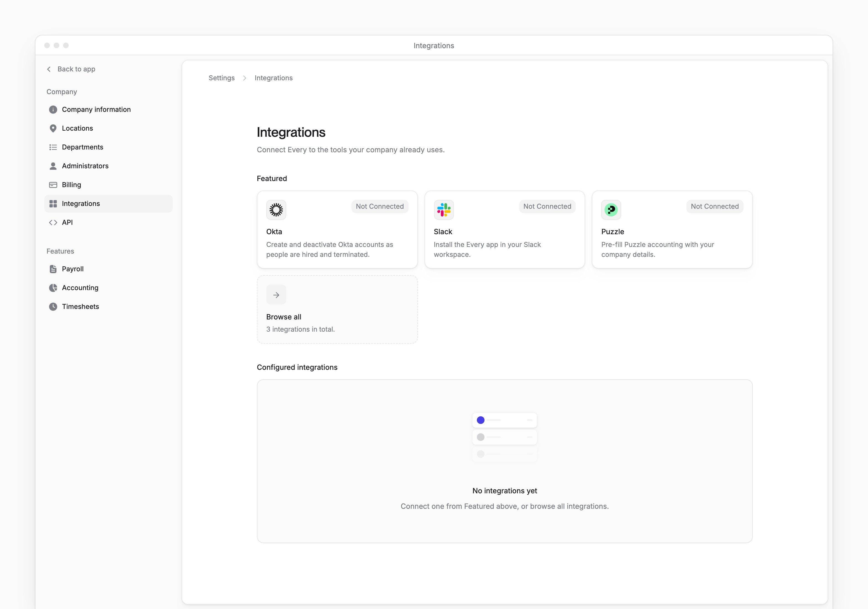Open the Slack integration card
The height and width of the screenshot is (609, 868).
pos(505,230)
